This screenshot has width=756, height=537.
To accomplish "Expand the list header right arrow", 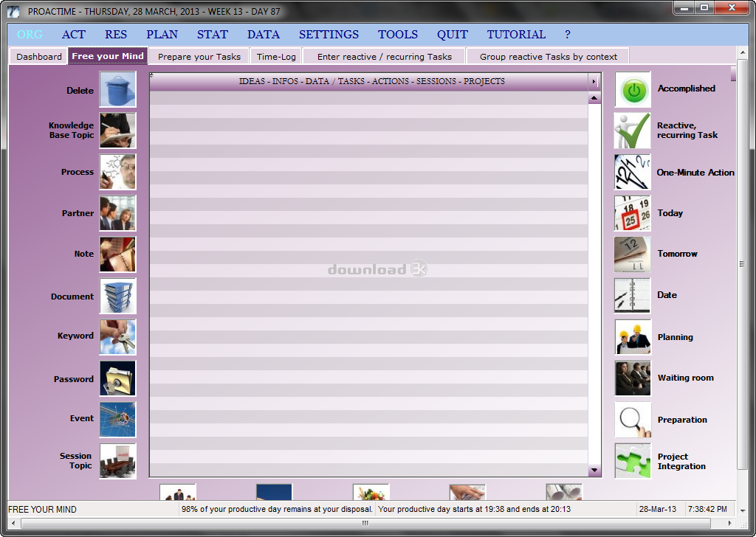I will click(594, 81).
